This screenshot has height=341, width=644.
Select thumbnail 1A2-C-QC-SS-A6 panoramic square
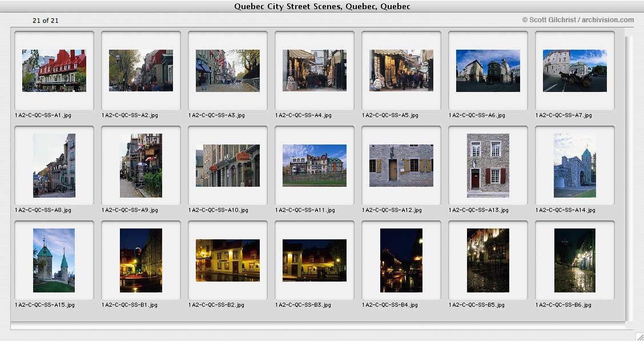pos(488,71)
